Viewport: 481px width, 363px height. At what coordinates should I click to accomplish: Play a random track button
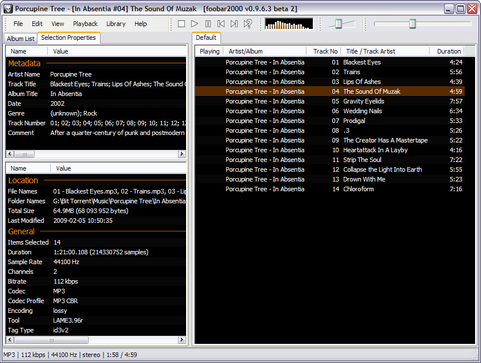pos(248,24)
